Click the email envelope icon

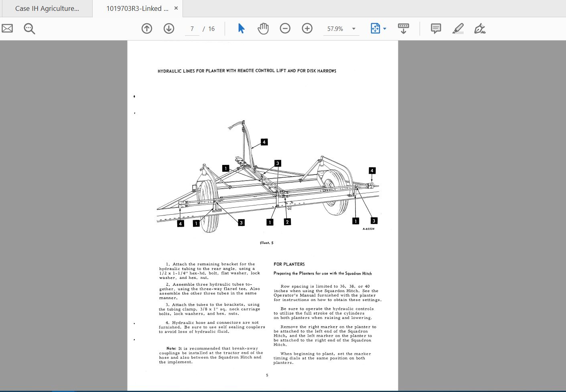point(7,28)
